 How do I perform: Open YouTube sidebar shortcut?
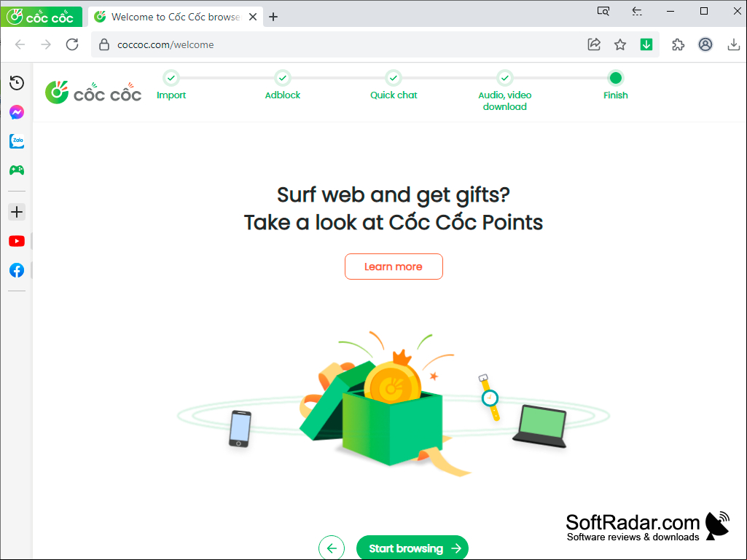[17, 242]
